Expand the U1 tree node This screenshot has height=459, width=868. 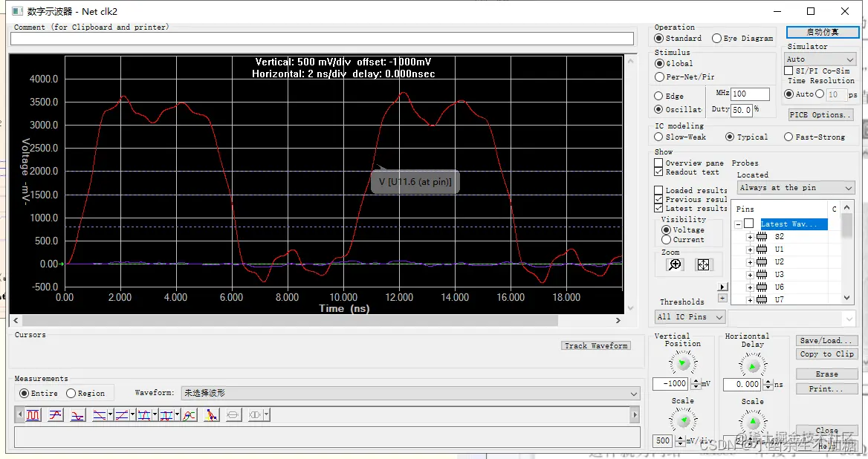tap(750, 250)
